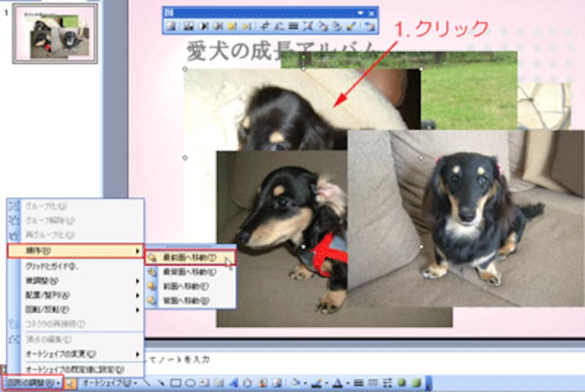This screenshot has width=585, height=392.
Task: Click the Reset Picture icon
Action: coord(370,26)
